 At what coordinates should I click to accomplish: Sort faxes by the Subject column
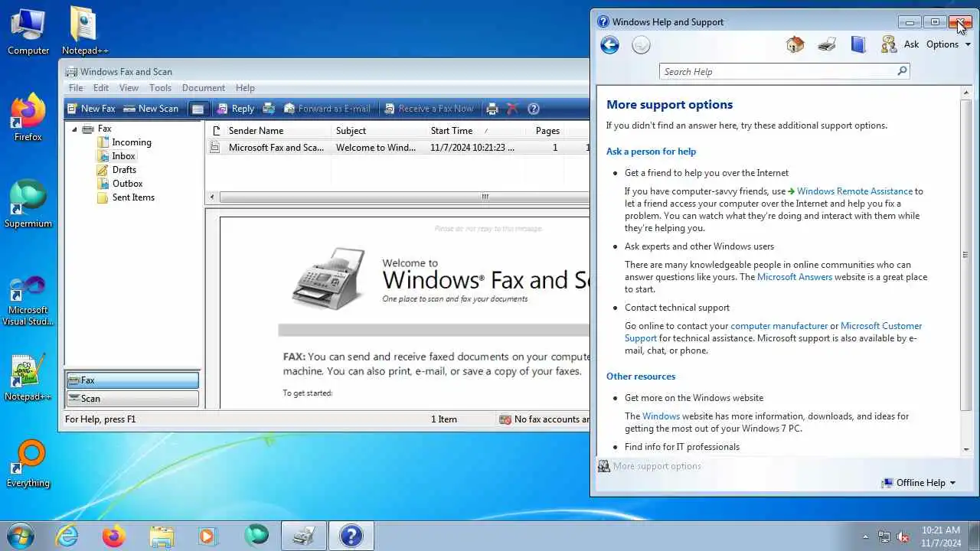(x=379, y=131)
